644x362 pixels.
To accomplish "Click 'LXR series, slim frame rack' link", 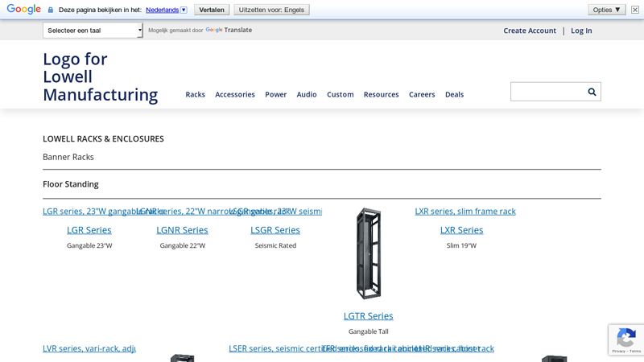I will click(465, 212).
